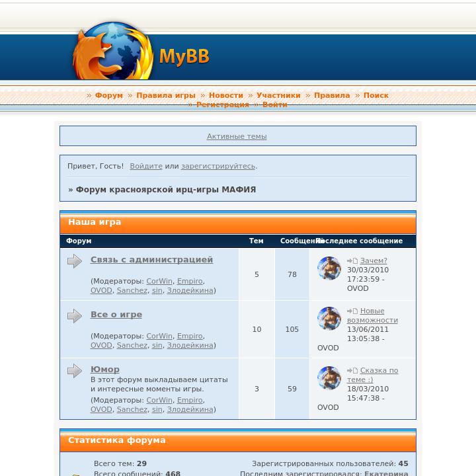
Task: Click moderator Empiro under Связь с администрацией
Action: click(190, 281)
